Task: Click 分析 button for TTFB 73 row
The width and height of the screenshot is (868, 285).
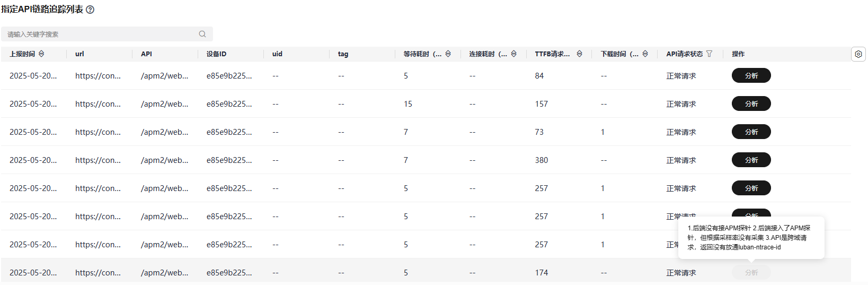Action: coord(751,132)
